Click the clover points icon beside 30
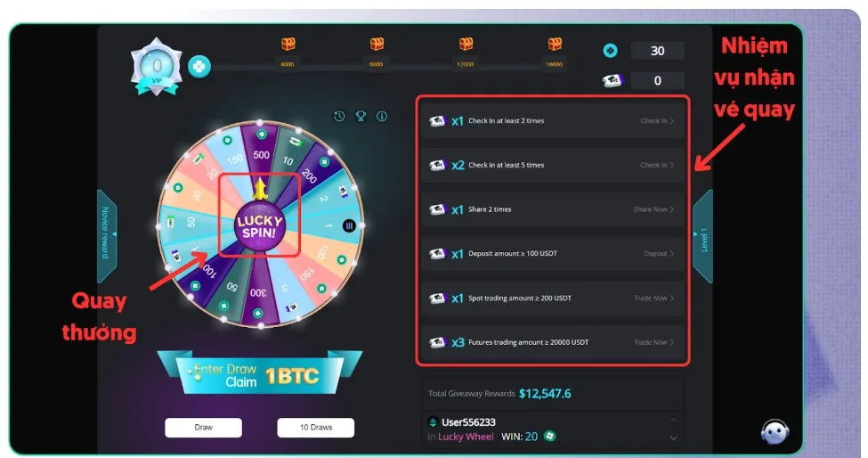The height and width of the screenshot is (458, 868). click(610, 51)
